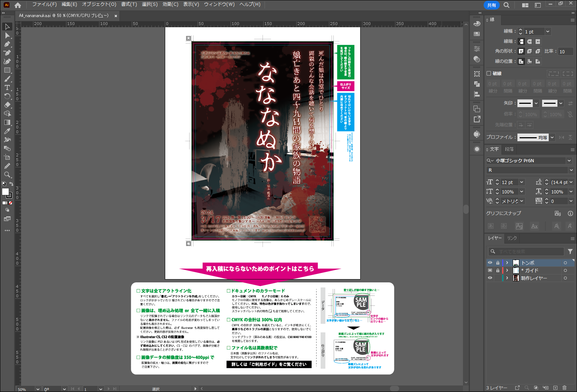The image size is (577, 392).
Task: Open the オブジェクト(O) menu
Action: tap(99, 4)
